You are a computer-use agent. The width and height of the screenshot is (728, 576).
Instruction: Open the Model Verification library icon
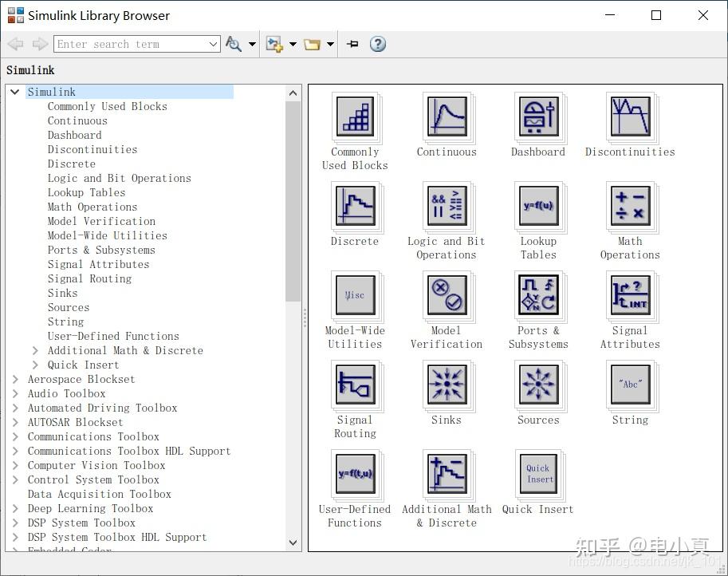(447, 295)
